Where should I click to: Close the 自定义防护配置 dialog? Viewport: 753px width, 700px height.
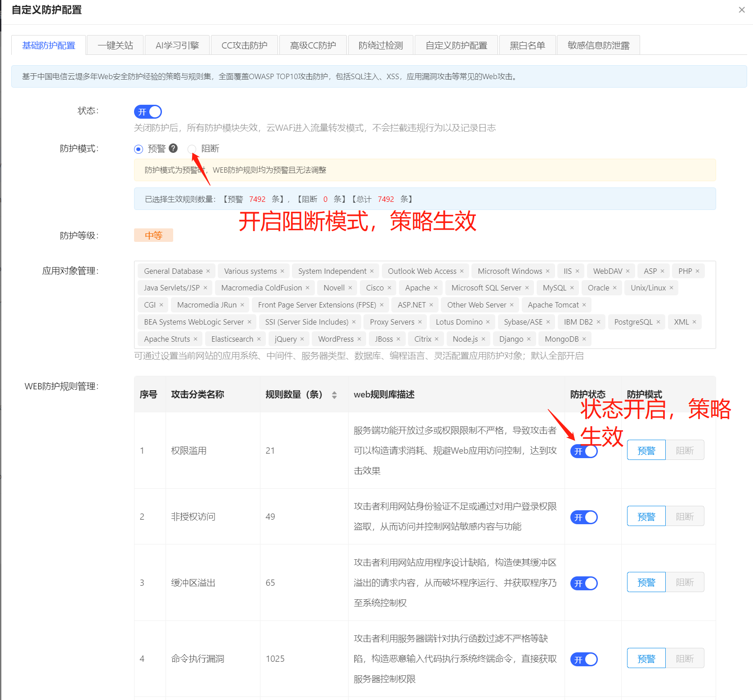(x=741, y=10)
